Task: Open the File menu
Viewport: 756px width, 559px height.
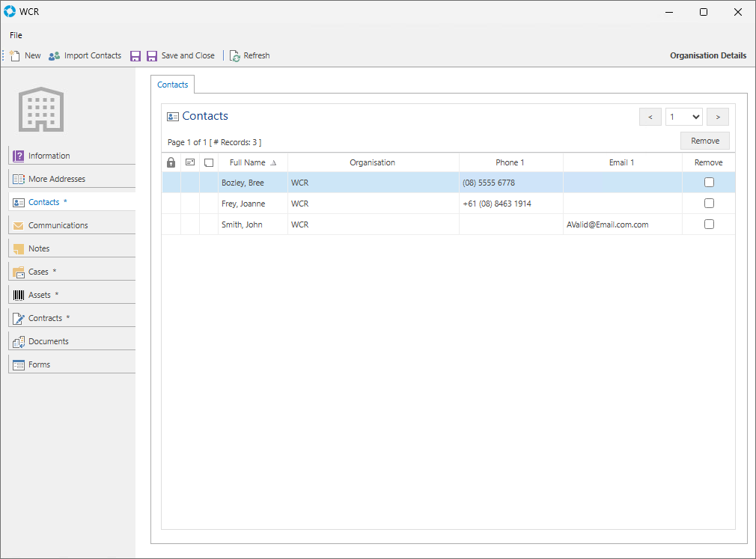Action: click(x=16, y=35)
